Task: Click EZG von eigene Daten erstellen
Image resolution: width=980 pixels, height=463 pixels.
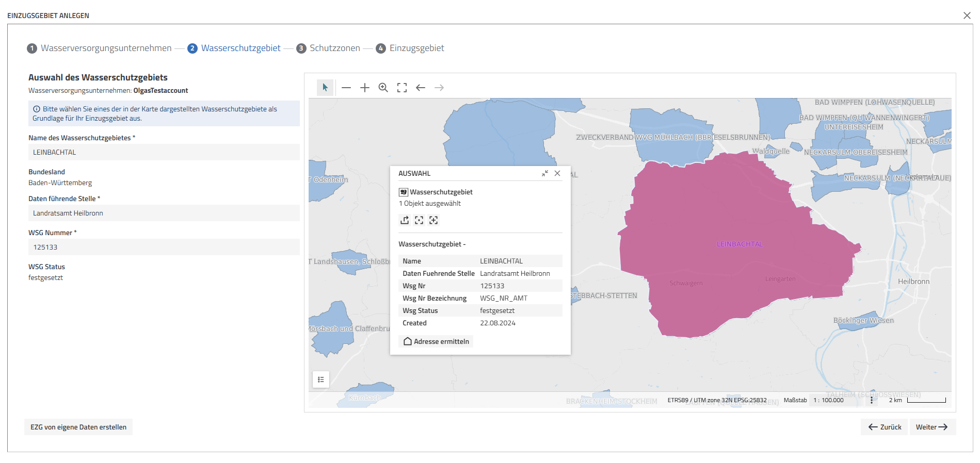Action: [78, 427]
